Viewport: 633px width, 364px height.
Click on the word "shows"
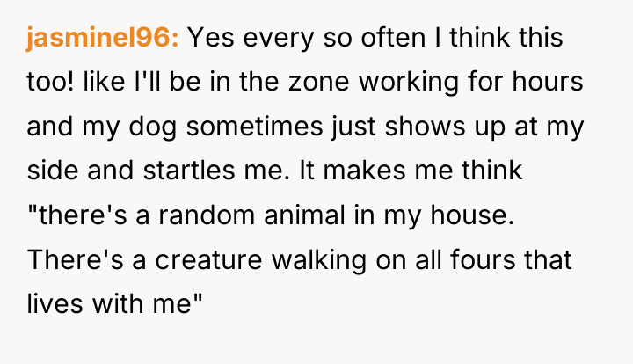(425, 127)
